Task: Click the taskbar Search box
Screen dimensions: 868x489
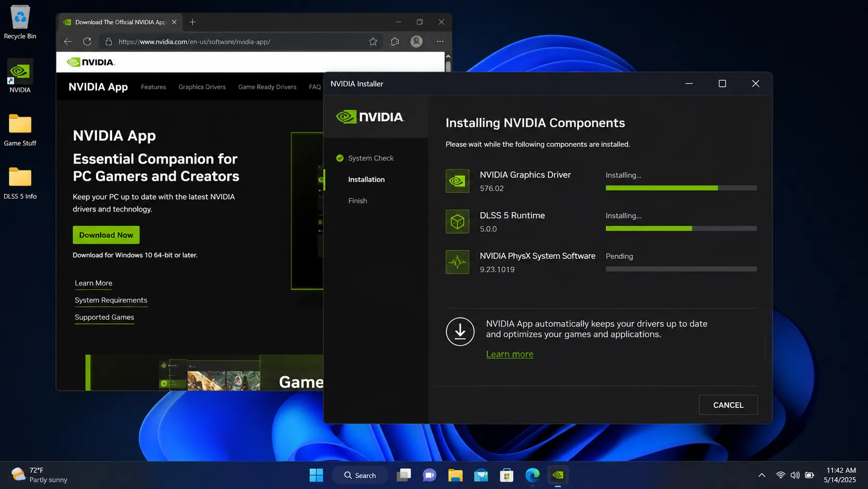Action: pos(360,475)
